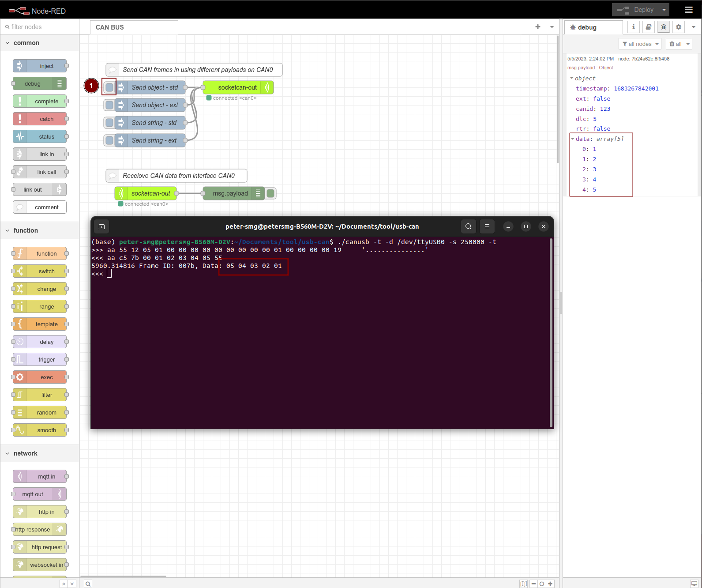702x588 pixels.
Task: Clear all debug messages with trash button
Action: click(x=675, y=44)
